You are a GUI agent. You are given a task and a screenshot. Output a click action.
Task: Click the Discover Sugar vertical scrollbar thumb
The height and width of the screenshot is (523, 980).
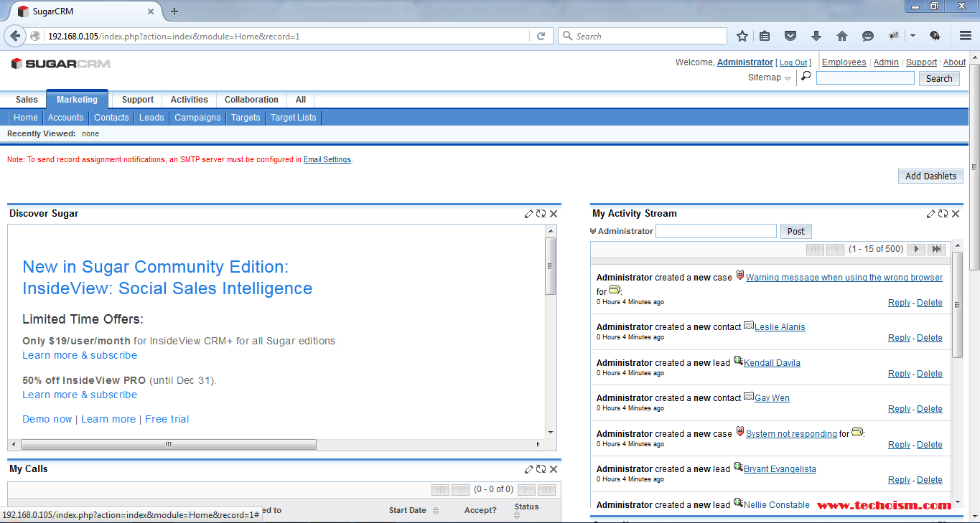pyautogui.click(x=551, y=265)
